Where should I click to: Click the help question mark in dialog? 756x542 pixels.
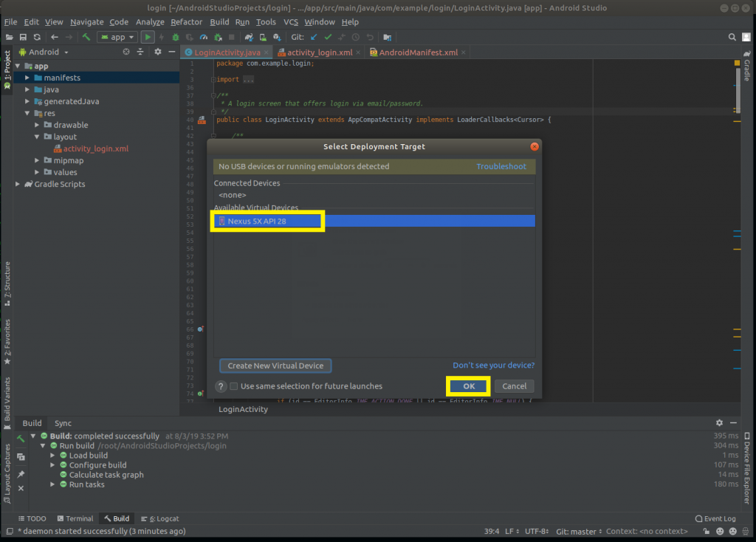[x=221, y=386]
